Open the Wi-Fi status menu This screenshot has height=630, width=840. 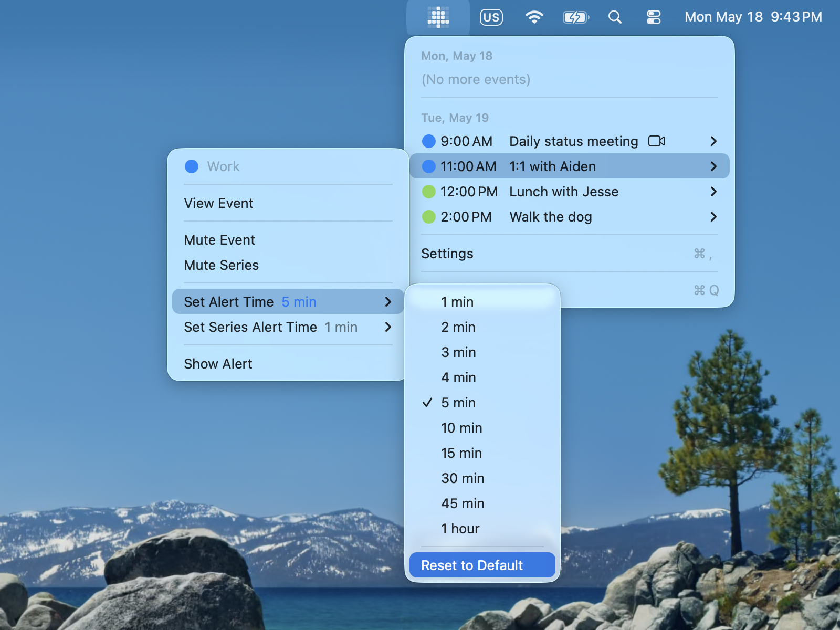[534, 17]
